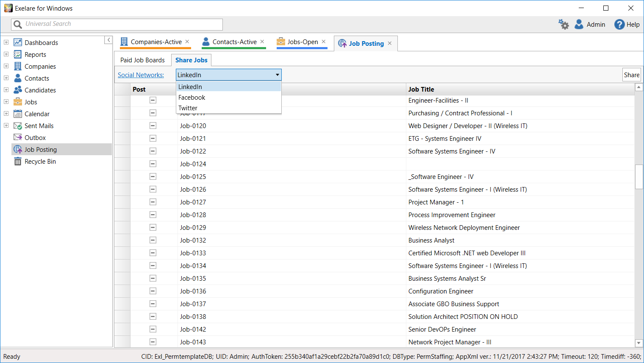Collapse the sidebar with the chevron button
Image resolution: width=644 pixels, height=363 pixels.
click(108, 40)
